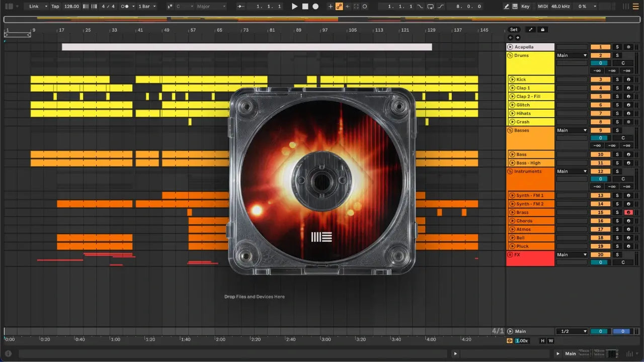This screenshot has height=362, width=644.
Task: Click the Stop button in the transport
Action: click(x=305, y=7)
